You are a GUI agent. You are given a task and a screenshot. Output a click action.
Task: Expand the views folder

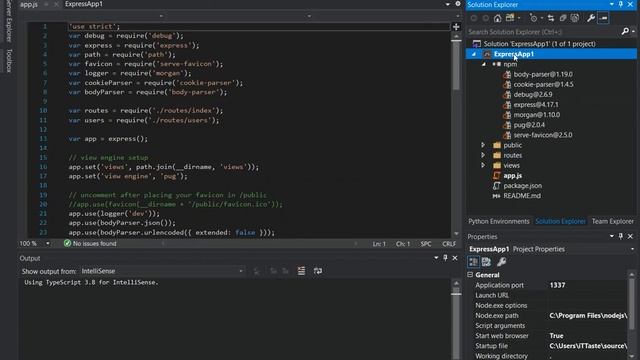coord(483,165)
